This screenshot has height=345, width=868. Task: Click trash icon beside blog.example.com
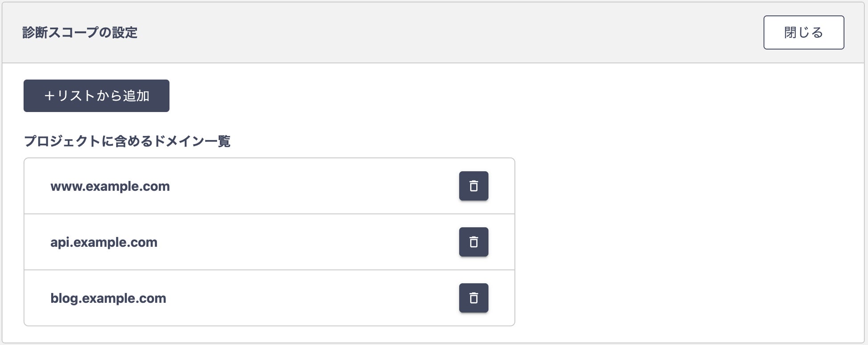click(474, 298)
